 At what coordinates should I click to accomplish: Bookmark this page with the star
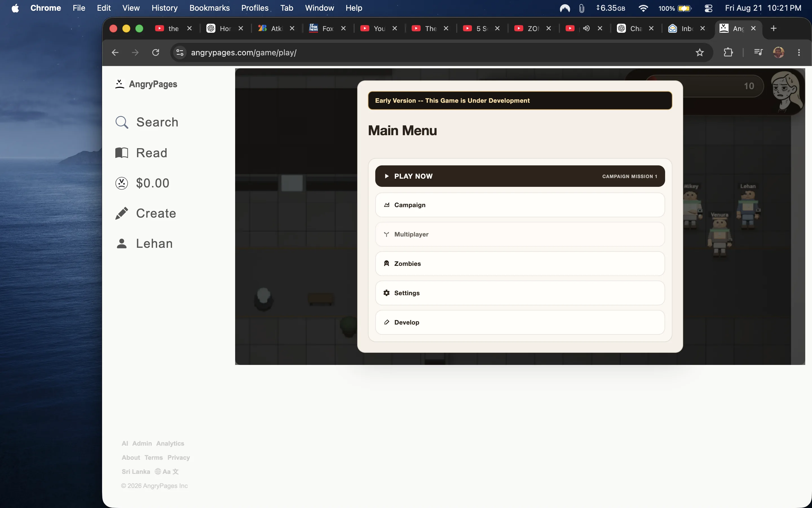[x=700, y=52]
